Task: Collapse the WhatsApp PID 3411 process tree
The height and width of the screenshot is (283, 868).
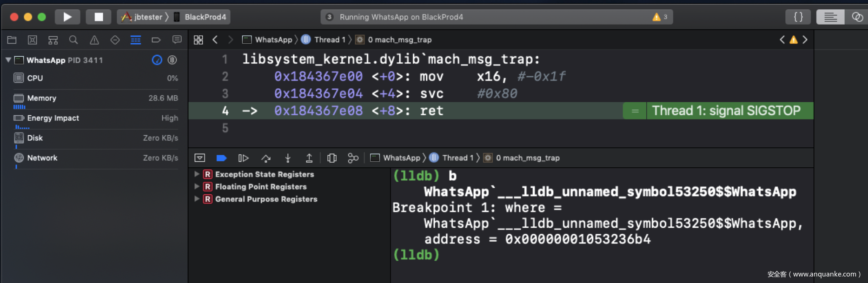Action: click(x=8, y=60)
